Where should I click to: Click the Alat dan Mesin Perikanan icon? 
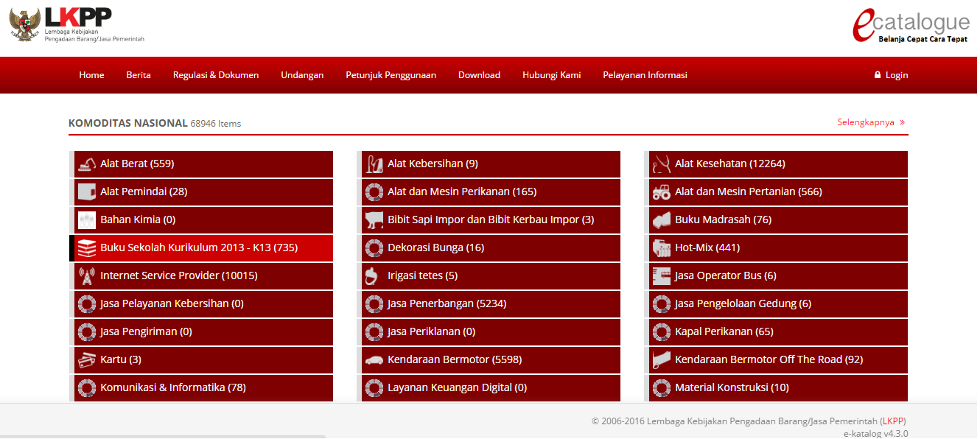[x=374, y=192]
